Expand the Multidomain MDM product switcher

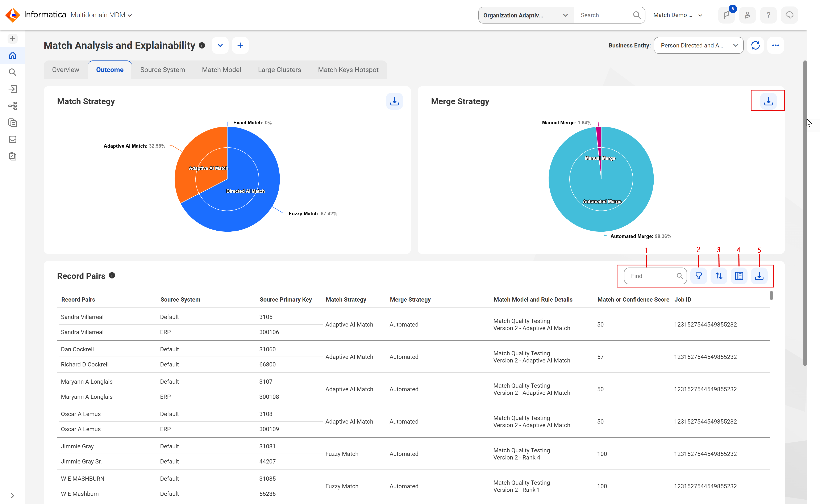click(x=101, y=15)
